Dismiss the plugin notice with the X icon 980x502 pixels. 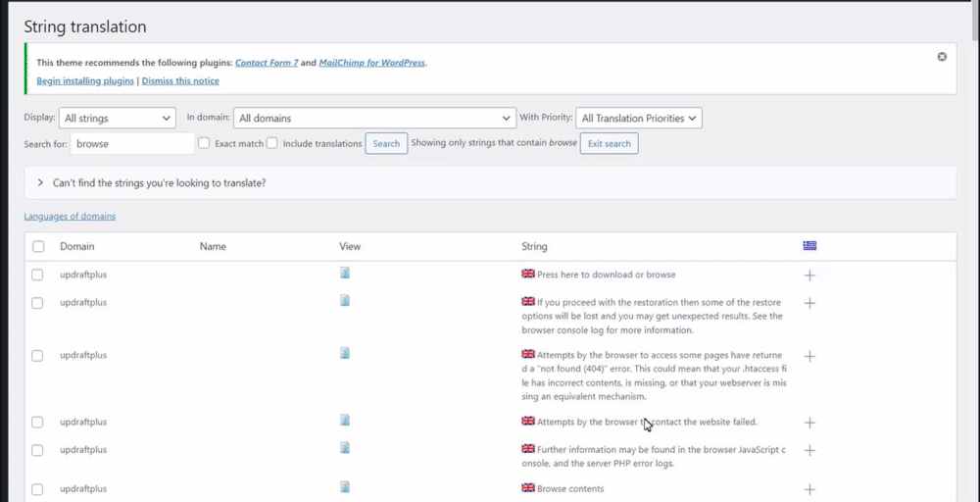coord(942,57)
